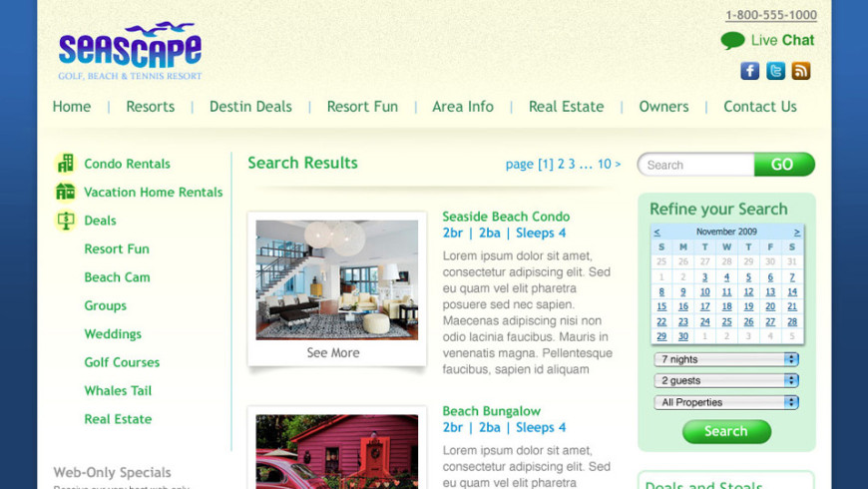
Task: Open the Owners menu item
Action: [663, 107]
